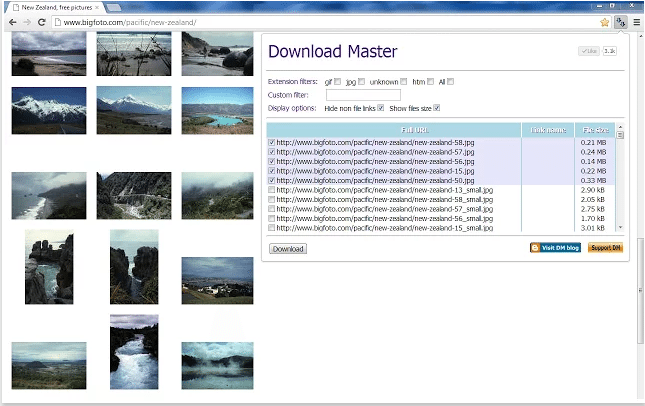Click the 0.21 MB file size cell
This screenshot has width=645, height=406.
(x=593, y=142)
